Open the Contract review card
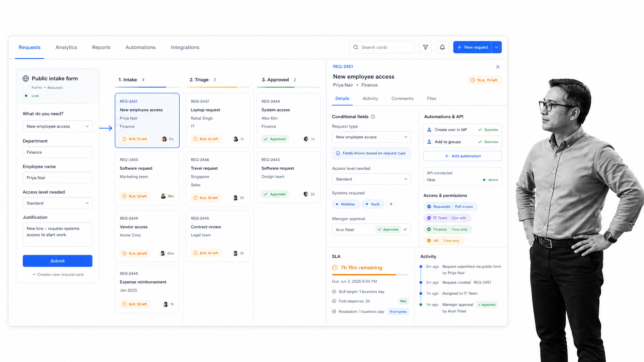Screen dimensions: 644x362 218,236
